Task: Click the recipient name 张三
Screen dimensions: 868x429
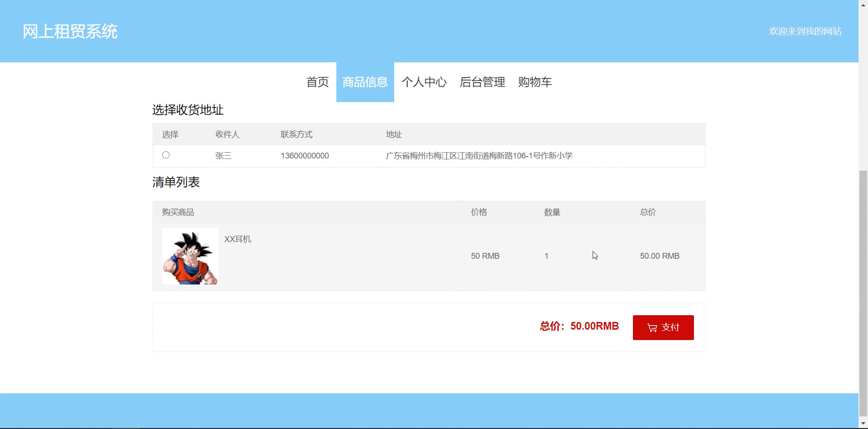Action: pos(223,156)
